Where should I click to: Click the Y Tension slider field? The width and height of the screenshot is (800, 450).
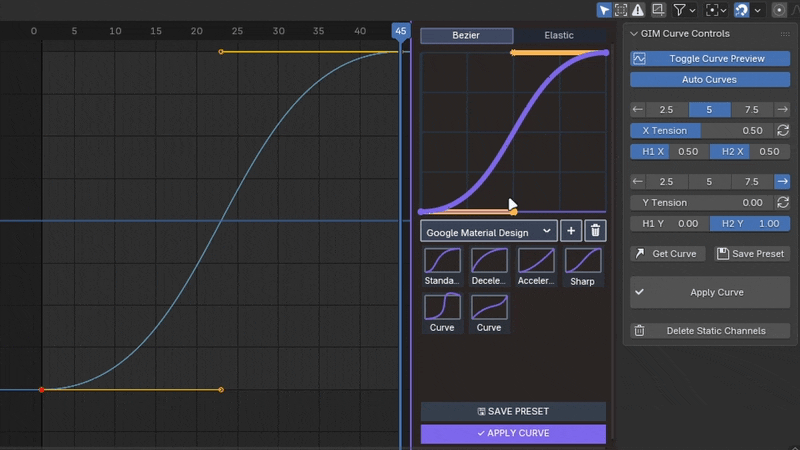click(702, 203)
